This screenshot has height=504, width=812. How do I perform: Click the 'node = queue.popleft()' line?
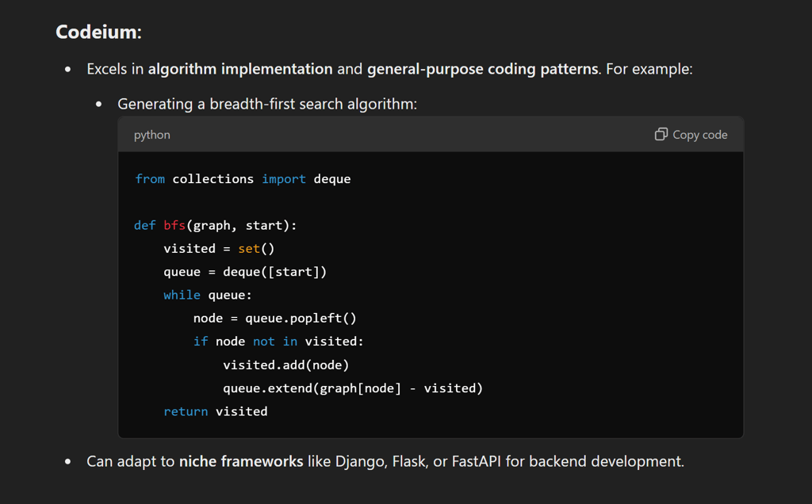tap(275, 319)
